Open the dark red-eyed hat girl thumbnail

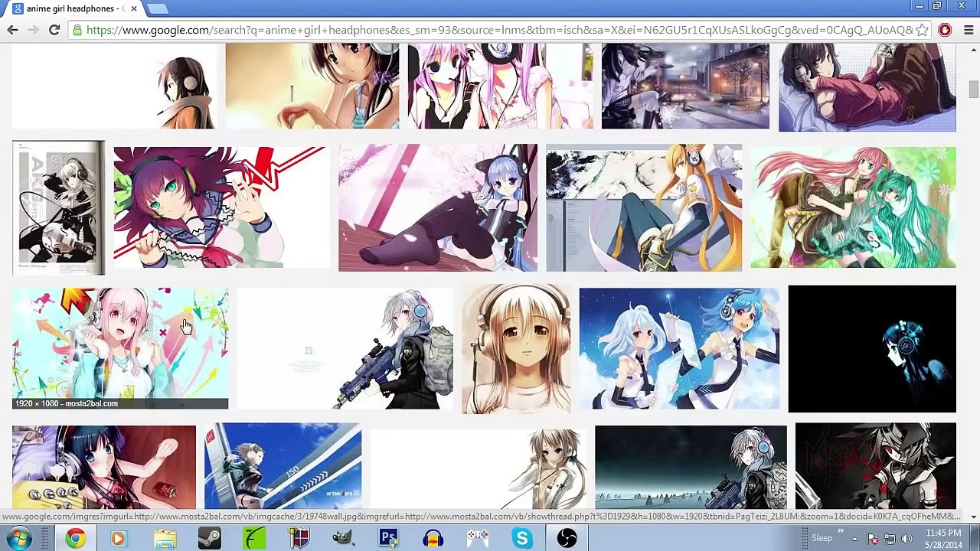(x=876, y=465)
